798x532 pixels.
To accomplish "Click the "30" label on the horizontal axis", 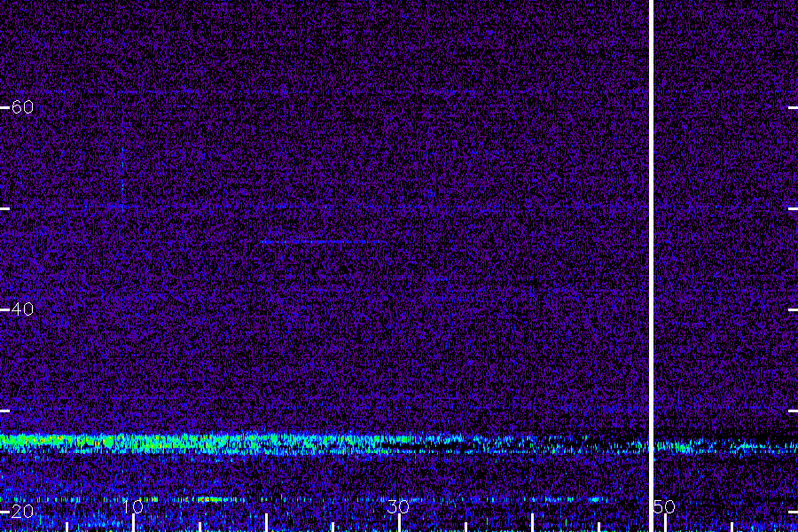I will (398, 506).
